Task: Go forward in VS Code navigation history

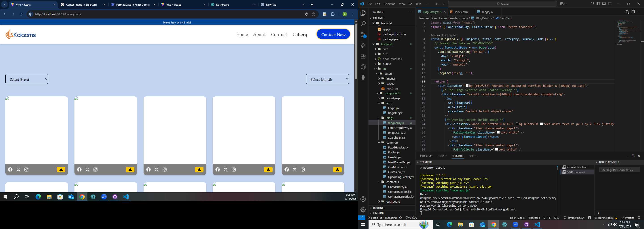Action: [443, 4]
